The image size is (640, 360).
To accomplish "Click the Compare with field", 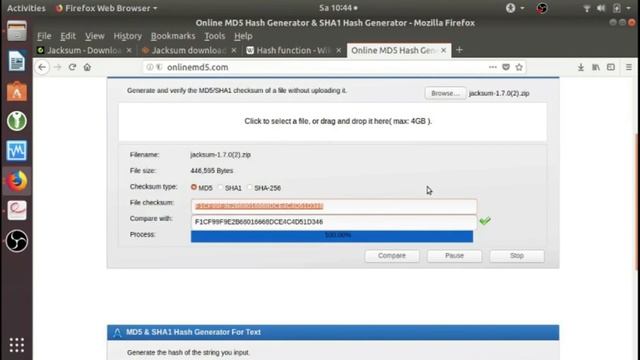I will coord(333,222).
